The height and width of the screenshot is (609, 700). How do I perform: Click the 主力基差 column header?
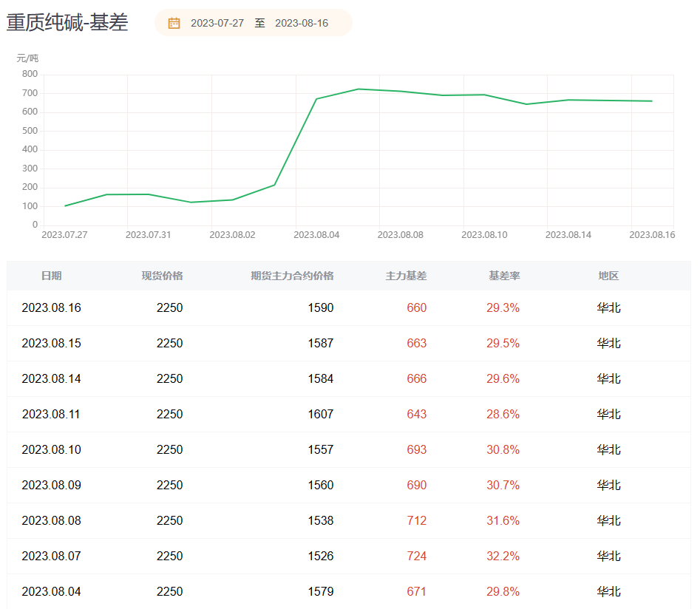click(406, 276)
